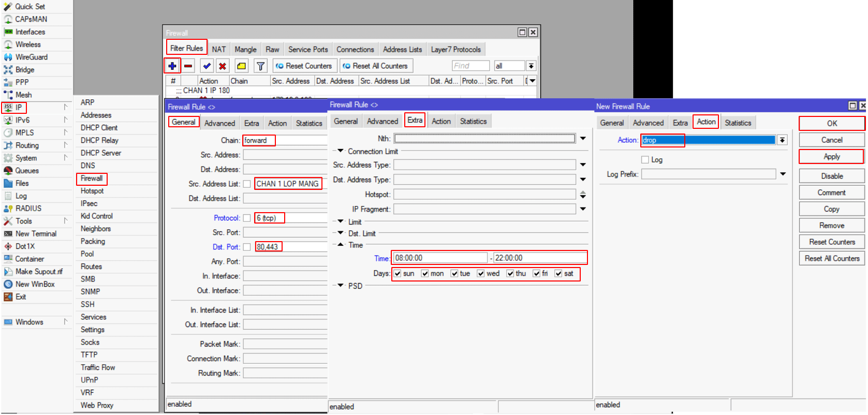Open WireGuard menu entry

pos(31,57)
